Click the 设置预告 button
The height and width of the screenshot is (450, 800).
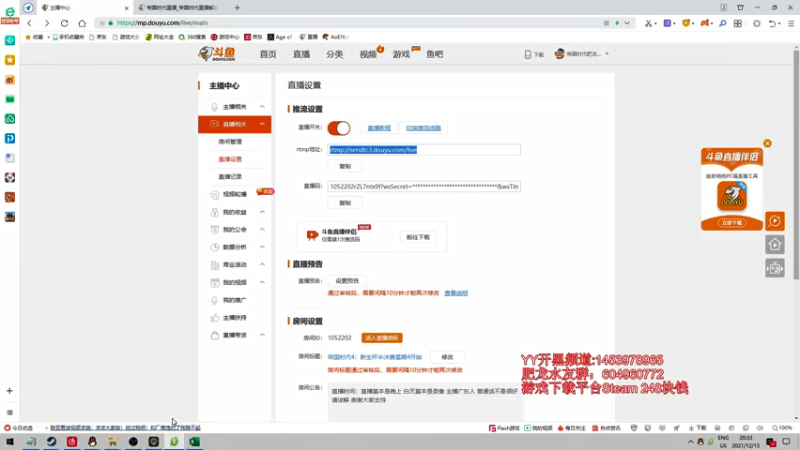point(347,281)
